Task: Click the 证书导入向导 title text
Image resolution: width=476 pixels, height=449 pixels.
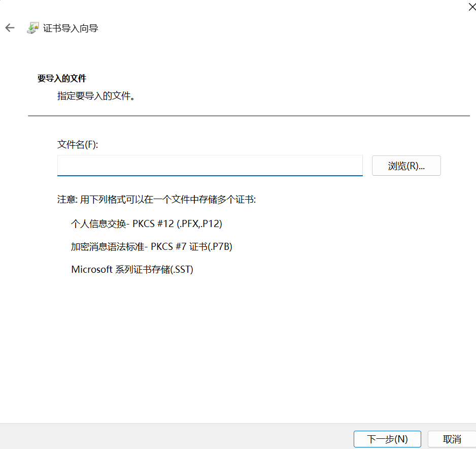Action: (71, 28)
